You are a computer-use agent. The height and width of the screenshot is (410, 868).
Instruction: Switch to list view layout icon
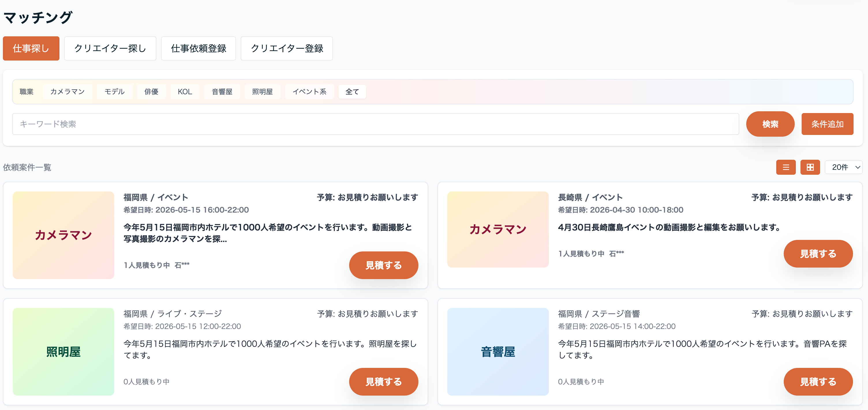[x=785, y=167]
